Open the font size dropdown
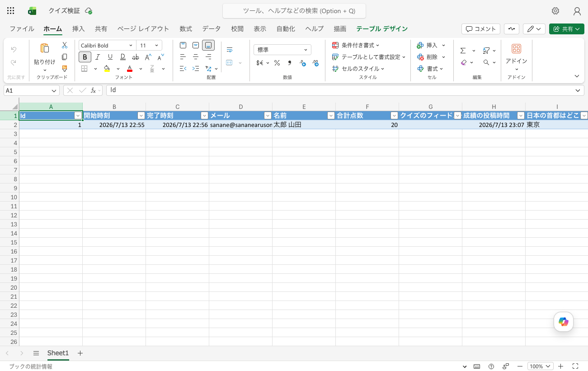The width and height of the screenshot is (588, 371). [x=156, y=45]
